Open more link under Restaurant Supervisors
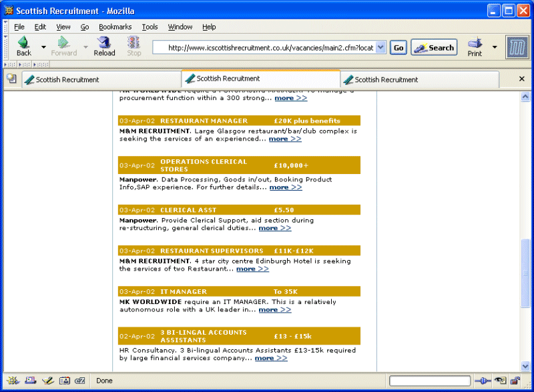The image size is (534, 392). [252, 269]
